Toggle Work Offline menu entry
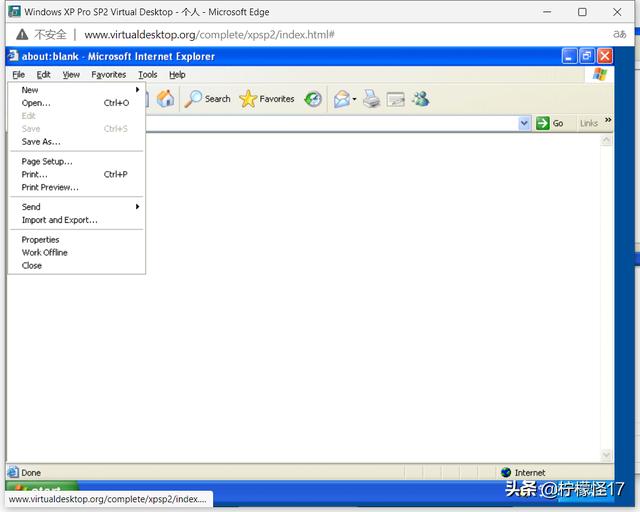 (x=77, y=253)
